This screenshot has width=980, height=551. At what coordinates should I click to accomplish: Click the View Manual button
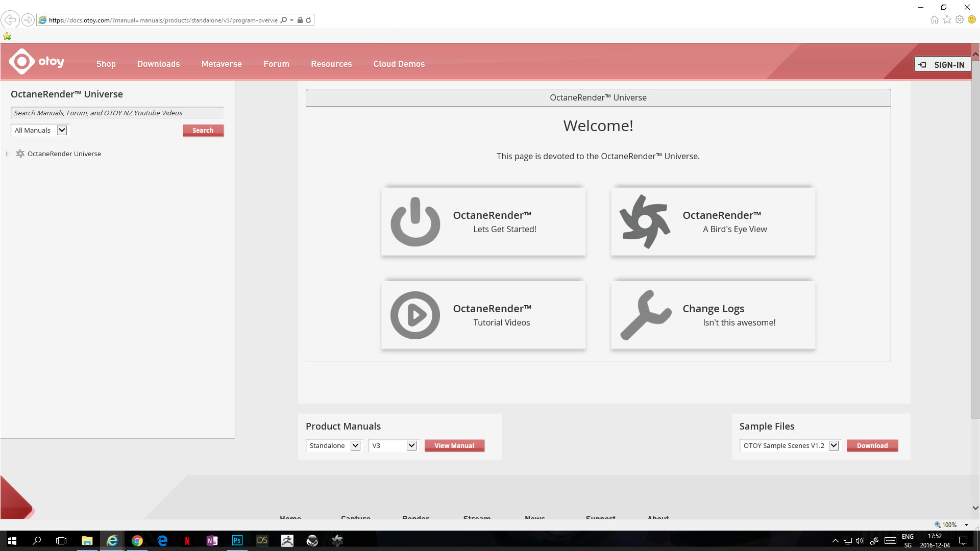454,445
